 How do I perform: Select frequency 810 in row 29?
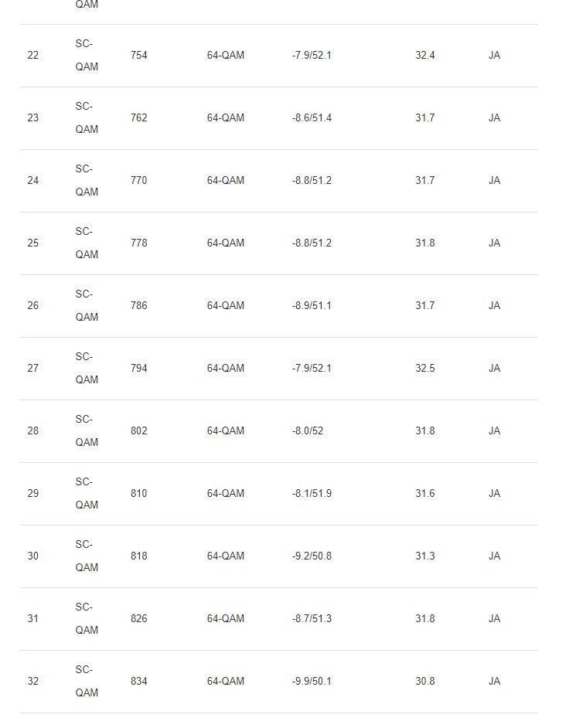(139, 494)
